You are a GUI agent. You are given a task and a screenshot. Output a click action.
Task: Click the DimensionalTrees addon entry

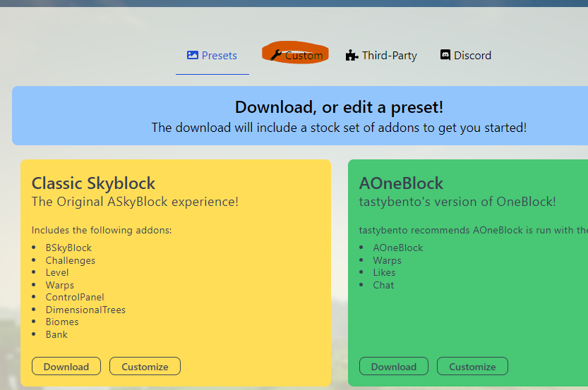pyautogui.click(x=85, y=310)
